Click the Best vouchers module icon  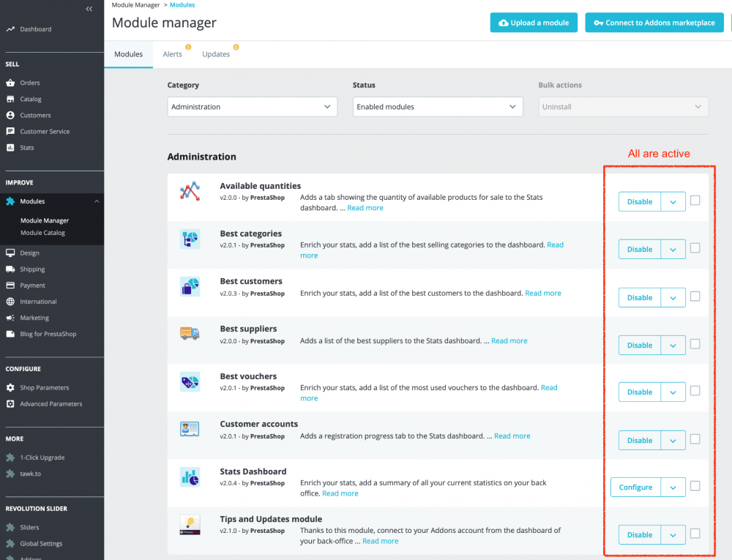click(x=190, y=381)
